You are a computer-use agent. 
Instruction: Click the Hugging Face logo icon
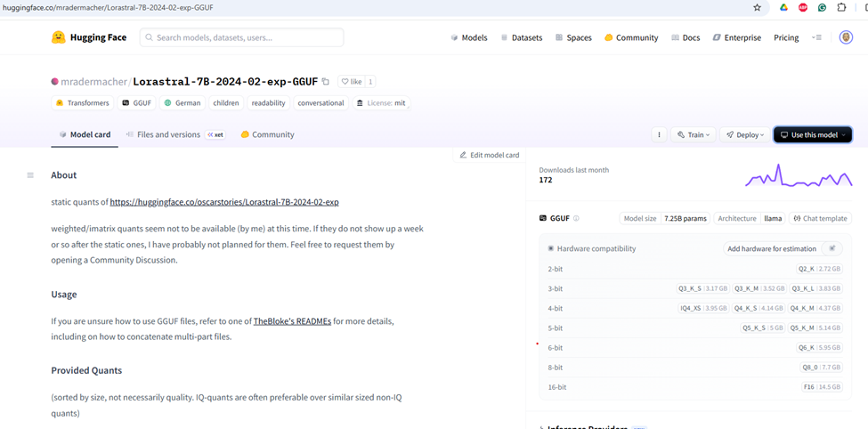59,37
